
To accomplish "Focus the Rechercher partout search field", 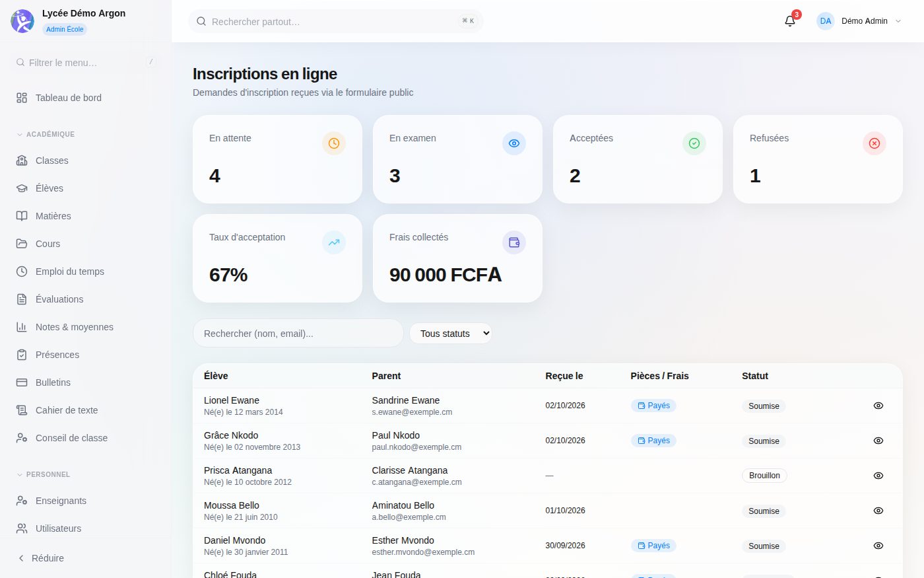I will coord(336,22).
